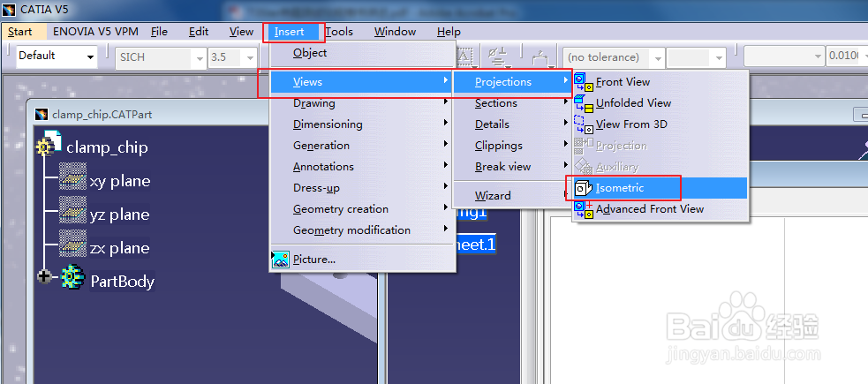The height and width of the screenshot is (384, 868).
Task: Open the Break view submenu
Action: pyautogui.click(x=513, y=167)
